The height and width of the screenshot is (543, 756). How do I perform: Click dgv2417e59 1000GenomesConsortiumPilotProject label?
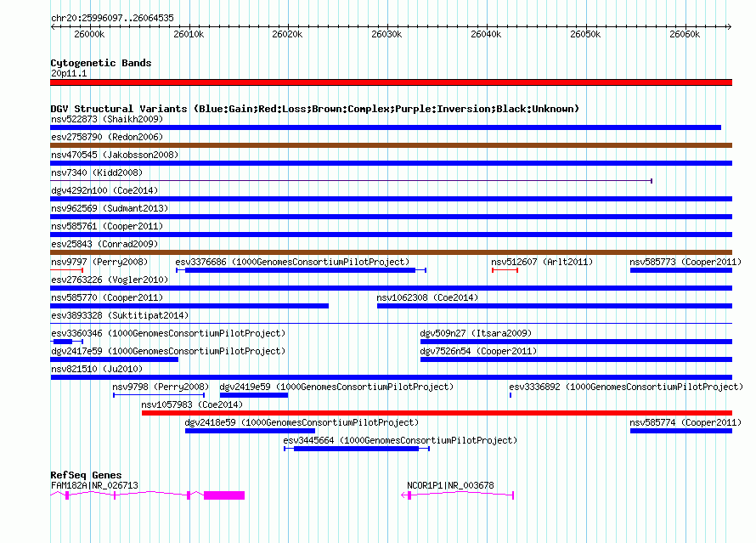[168, 351]
